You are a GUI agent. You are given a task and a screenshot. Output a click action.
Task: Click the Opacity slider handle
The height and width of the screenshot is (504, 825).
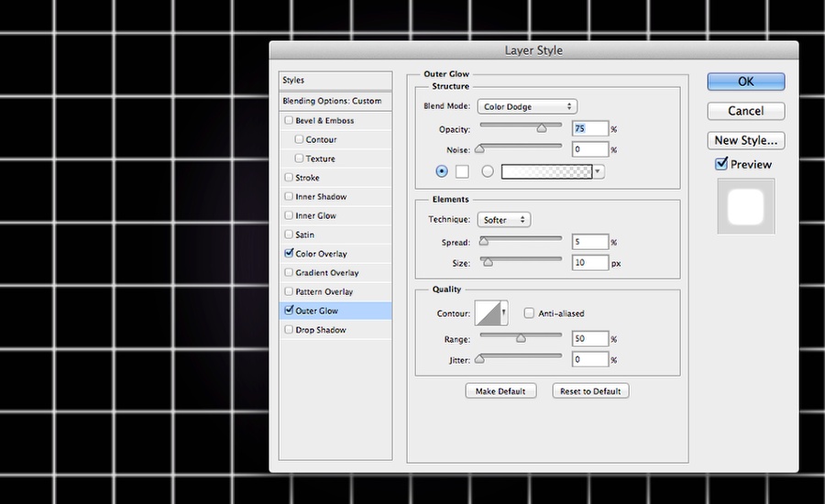point(542,128)
